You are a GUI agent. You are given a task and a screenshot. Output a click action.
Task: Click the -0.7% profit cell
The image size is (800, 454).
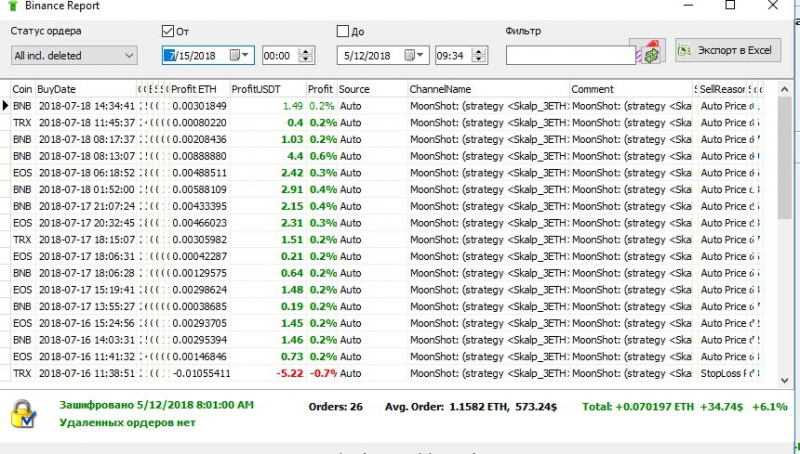click(323, 373)
